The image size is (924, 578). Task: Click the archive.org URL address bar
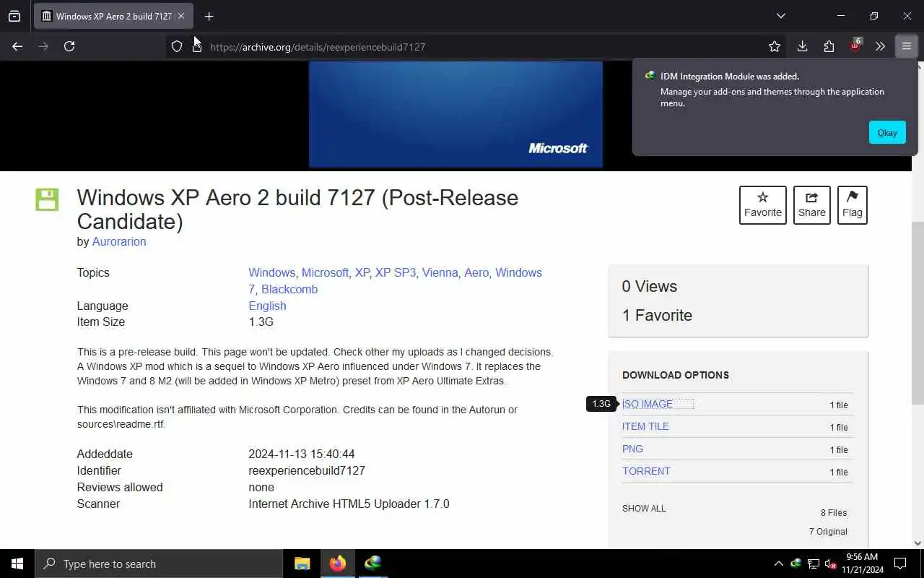pos(476,46)
